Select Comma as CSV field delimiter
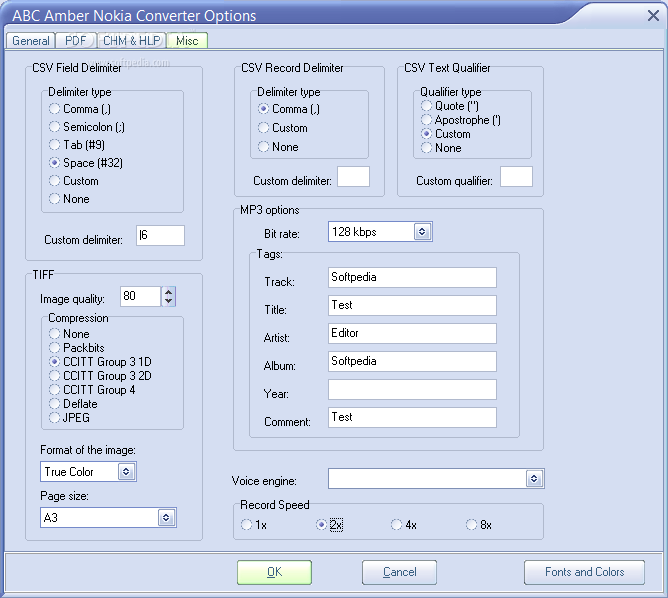The width and height of the screenshot is (668, 598). (x=80, y=109)
